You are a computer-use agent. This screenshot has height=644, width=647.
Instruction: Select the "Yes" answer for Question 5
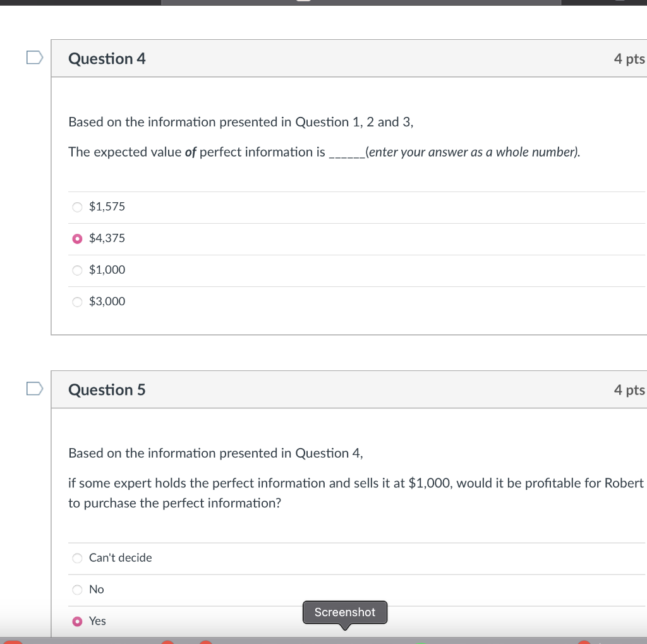point(77,621)
